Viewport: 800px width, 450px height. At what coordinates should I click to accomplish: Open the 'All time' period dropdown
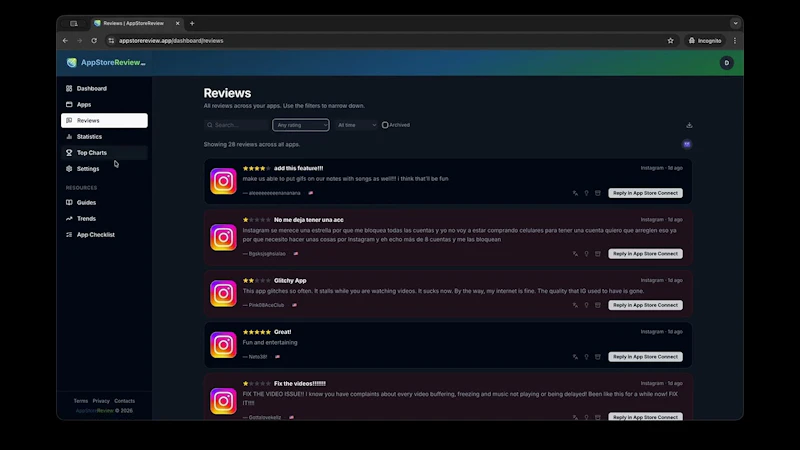(x=357, y=125)
